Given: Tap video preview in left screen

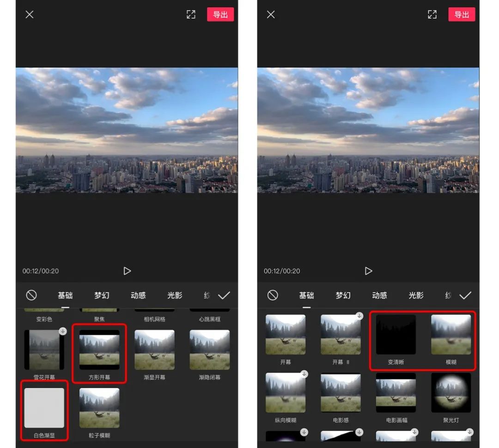Looking at the screenshot, I should (127, 130).
